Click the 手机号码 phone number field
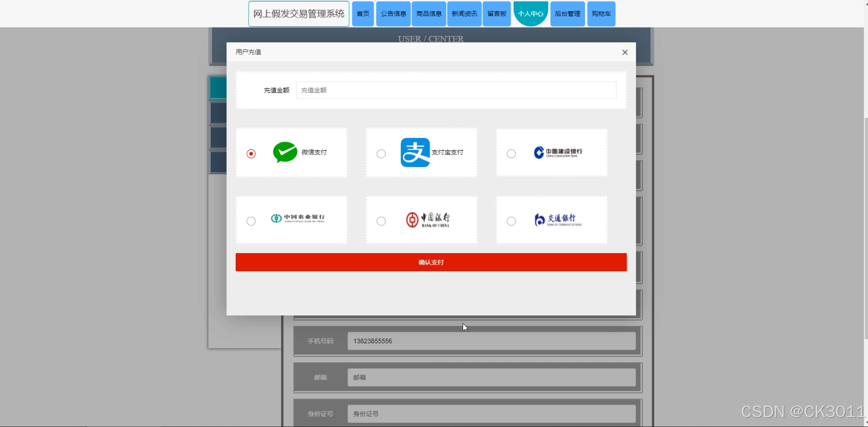The height and width of the screenshot is (427, 868). point(491,341)
